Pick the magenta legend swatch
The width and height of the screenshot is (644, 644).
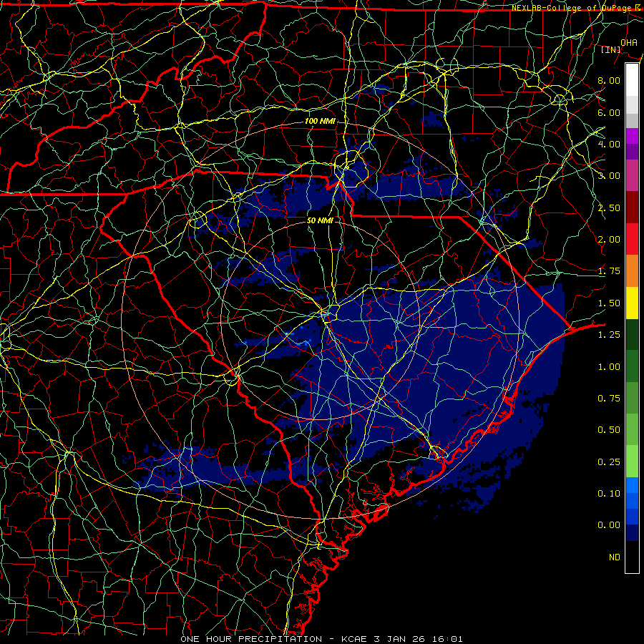point(632,136)
